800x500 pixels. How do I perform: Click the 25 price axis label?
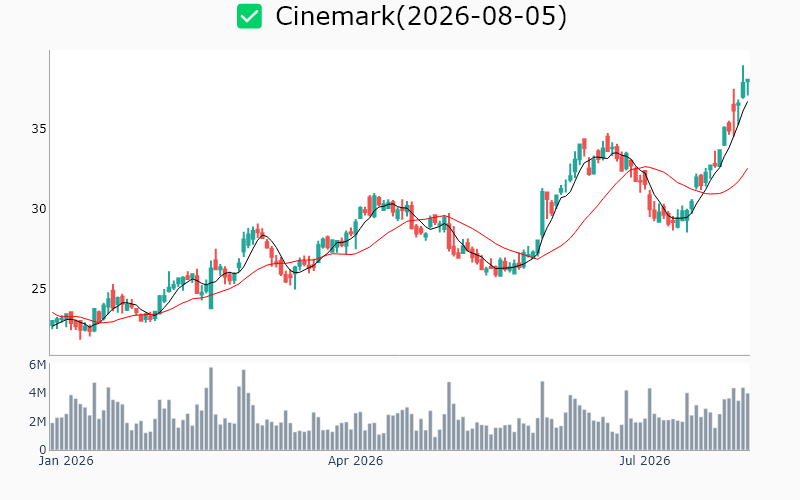[39, 289]
